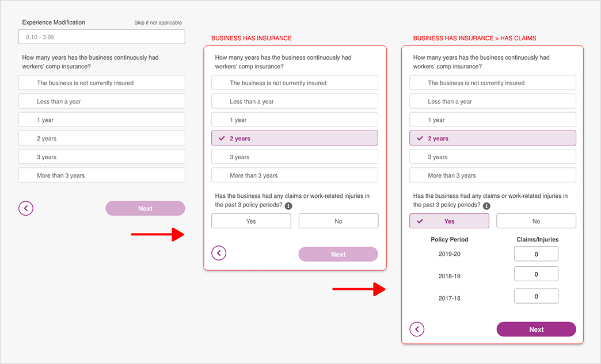This screenshot has width=601, height=364.
Task: Choose '1 year' in Has Claims panel
Action: [x=493, y=120]
